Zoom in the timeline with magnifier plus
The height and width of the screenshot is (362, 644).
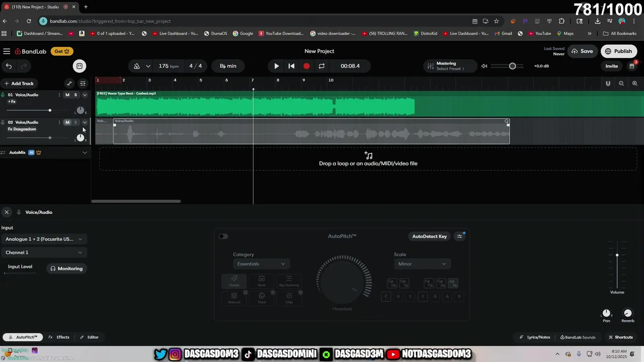(x=635, y=83)
